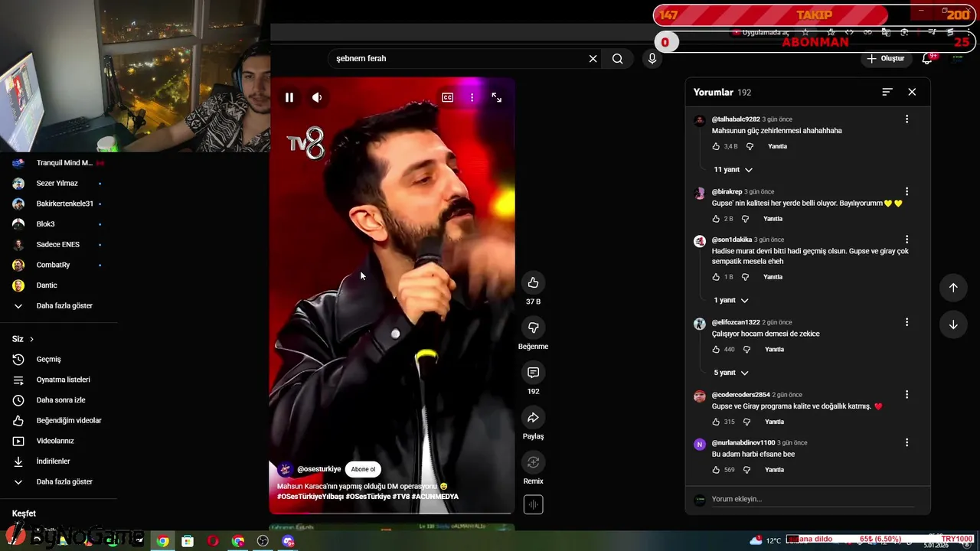
Task: Sort comments in Yorumlar panel
Action: click(x=887, y=92)
